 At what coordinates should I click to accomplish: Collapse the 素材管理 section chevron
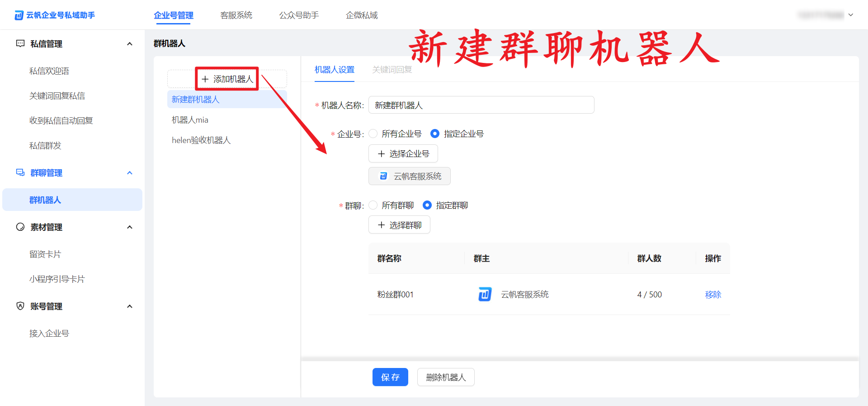pos(130,227)
